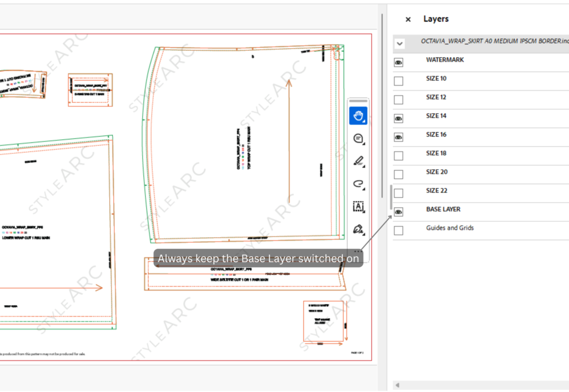This screenshot has height=392, width=569.
Task: Click the Layers panel left scroll arrow
Action: point(397,385)
